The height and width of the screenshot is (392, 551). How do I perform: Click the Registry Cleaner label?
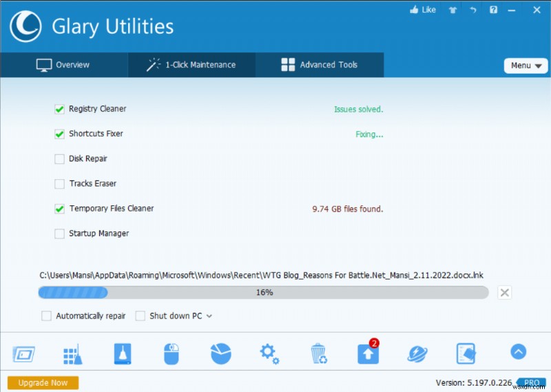[x=97, y=109]
